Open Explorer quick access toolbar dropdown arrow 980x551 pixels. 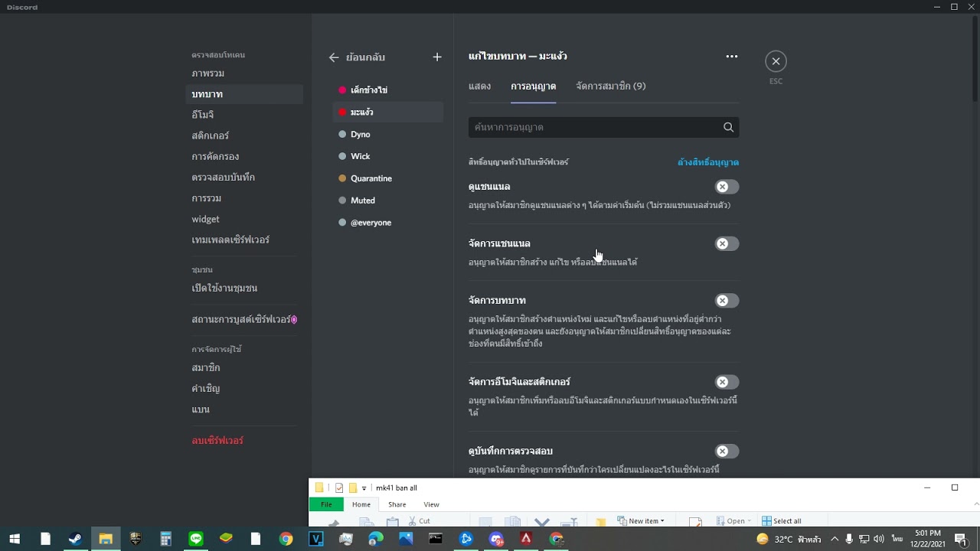tap(364, 488)
